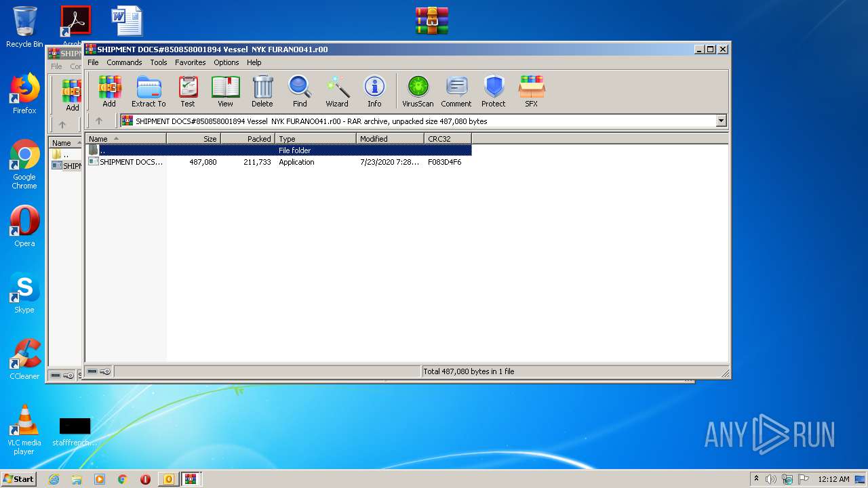Click the Chrome taskbar icon
This screenshot has width=868, height=488.
123,479
